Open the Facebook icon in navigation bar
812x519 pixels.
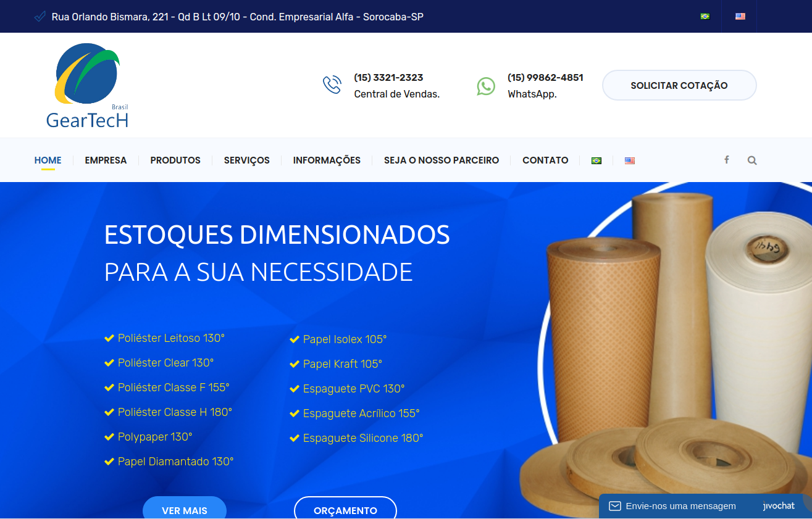coord(727,160)
